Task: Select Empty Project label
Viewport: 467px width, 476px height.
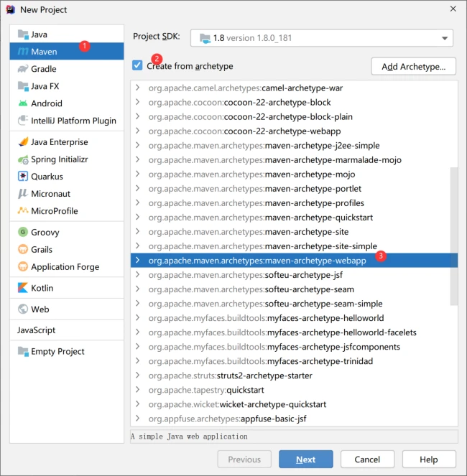Action: pyautogui.click(x=57, y=352)
